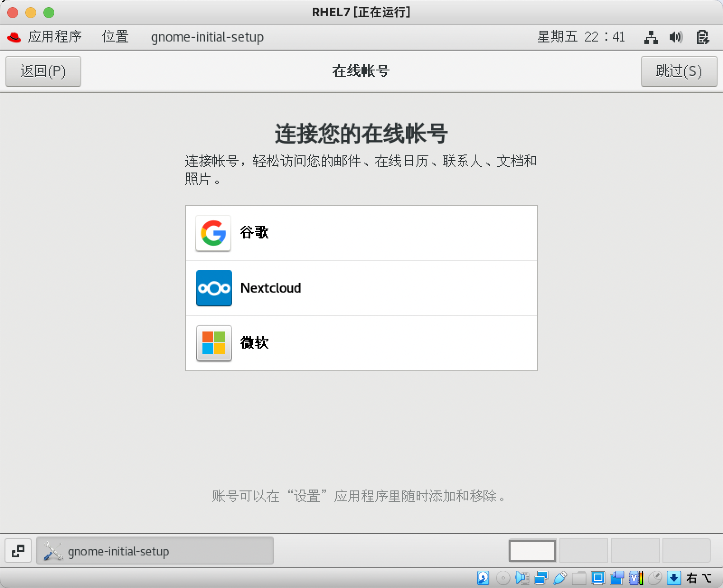This screenshot has height=588, width=723.
Task: Open the 应用程序 menu
Action: (55, 37)
